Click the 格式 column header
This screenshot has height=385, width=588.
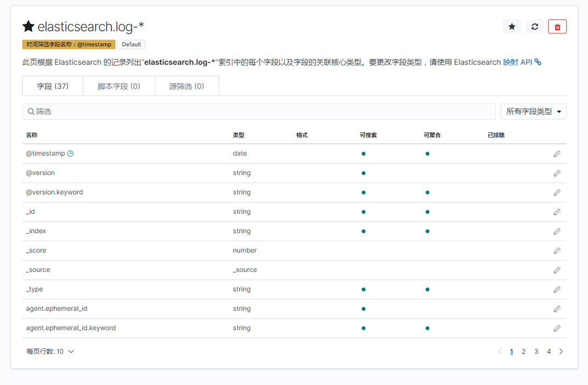pyautogui.click(x=302, y=135)
